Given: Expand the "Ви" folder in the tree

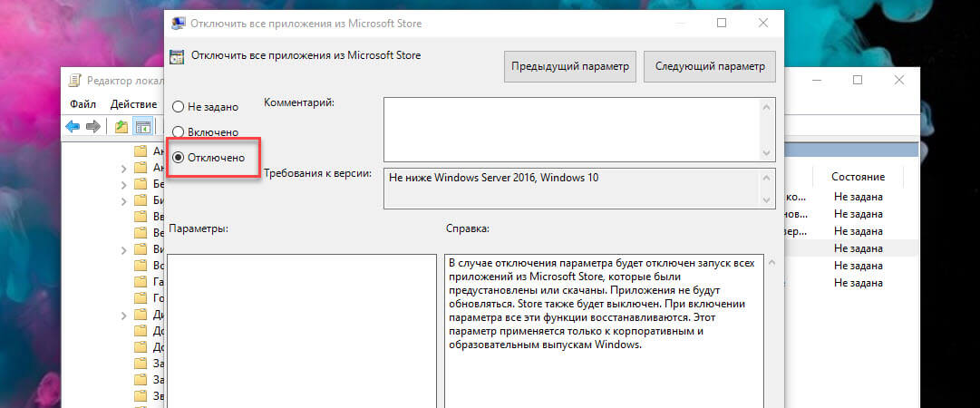Looking at the screenshot, I should [x=124, y=249].
